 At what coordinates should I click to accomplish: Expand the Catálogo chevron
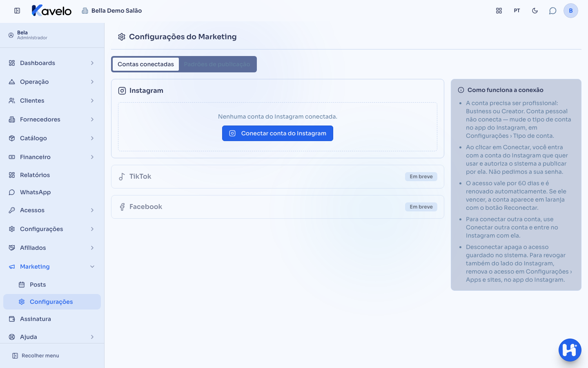(92, 138)
